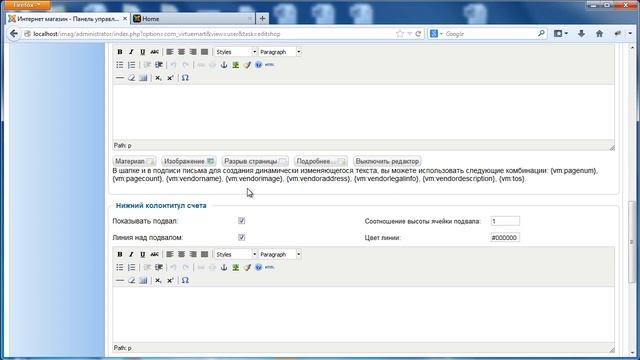
Task: Open Paragraph format dropdown in footer editor
Action: [280, 254]
